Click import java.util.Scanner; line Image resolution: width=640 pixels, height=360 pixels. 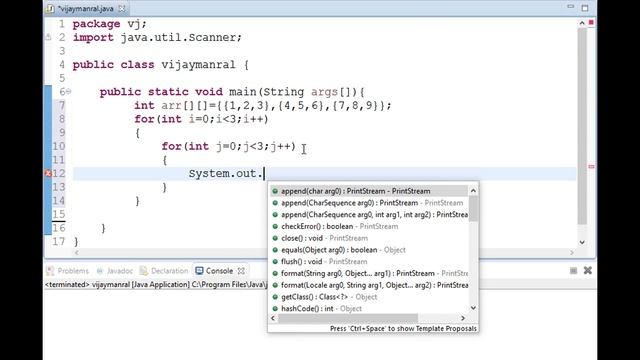157,38
